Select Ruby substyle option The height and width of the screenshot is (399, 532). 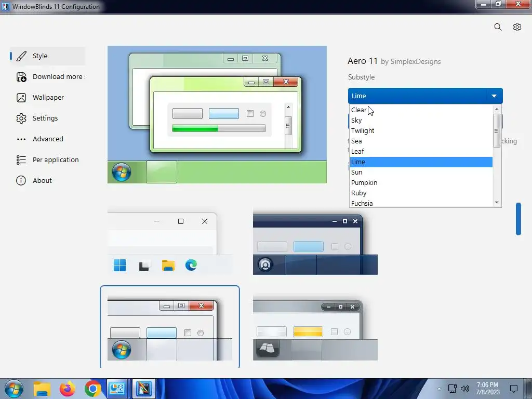click(421, 193)
